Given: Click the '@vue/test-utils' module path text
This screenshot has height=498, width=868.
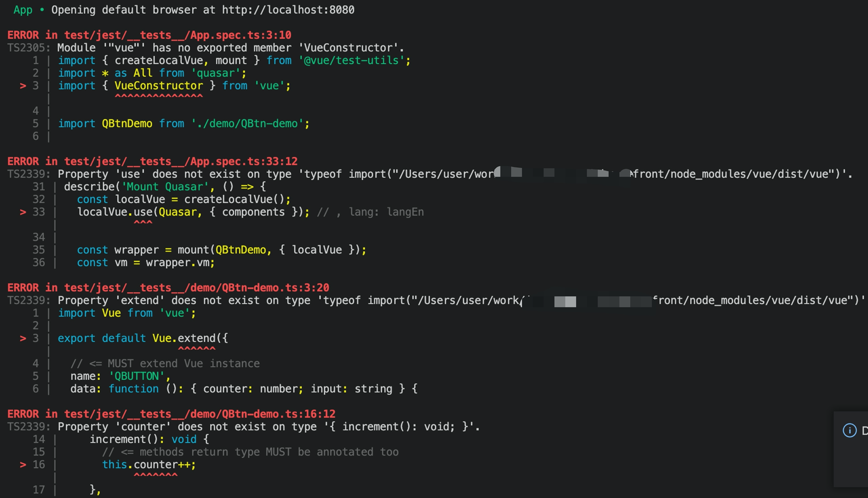Looking at the screenshot, I should coord(353,60).
